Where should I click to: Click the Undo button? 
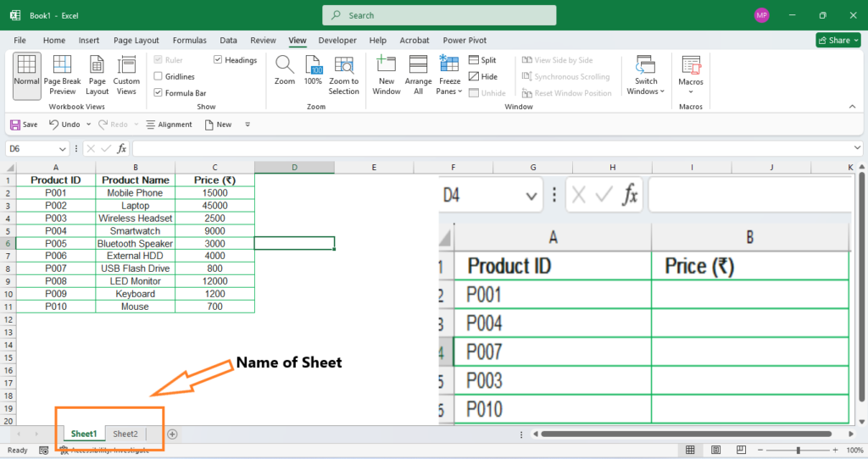pos(64,124)
